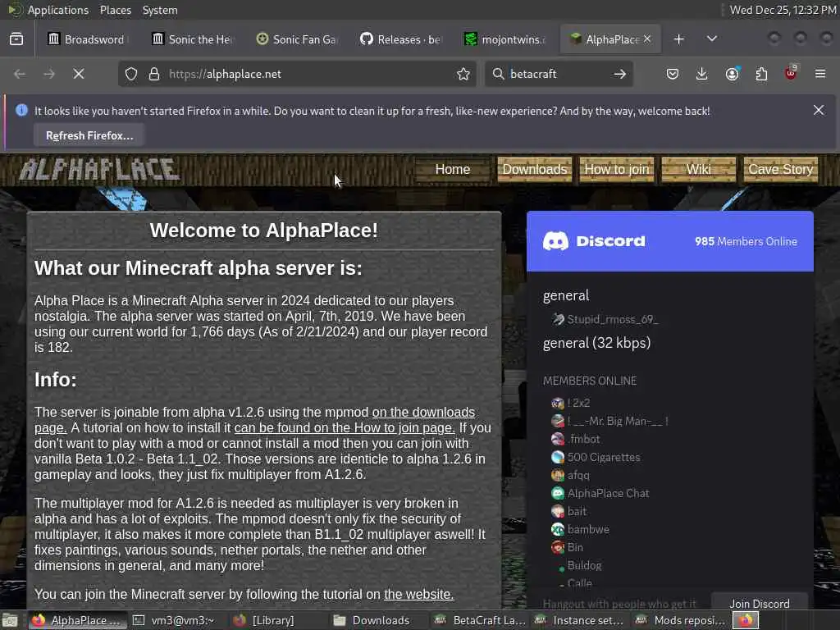
Task: Open the How to join page
Action: pyautogui.click(x=617, y=169)
